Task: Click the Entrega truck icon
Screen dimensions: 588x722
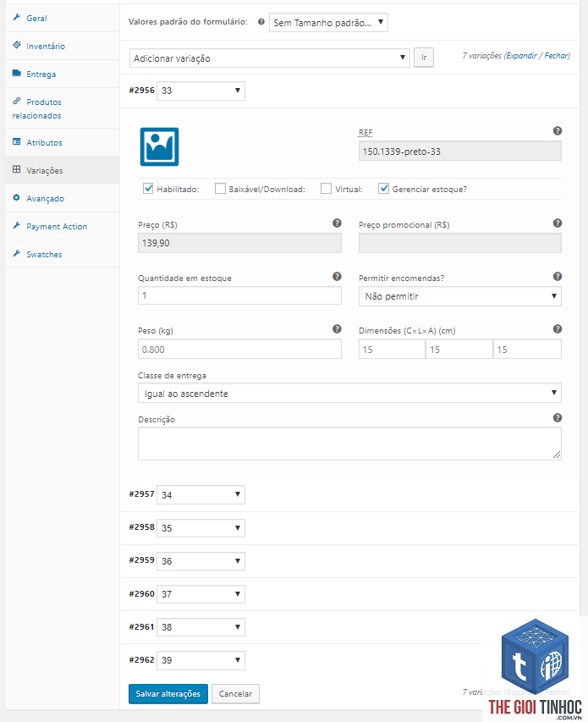Action: tap(17, 73)
